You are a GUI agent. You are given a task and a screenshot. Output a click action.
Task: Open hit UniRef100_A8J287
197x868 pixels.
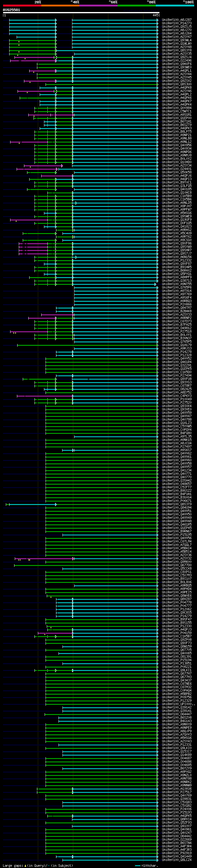[177, 20]
